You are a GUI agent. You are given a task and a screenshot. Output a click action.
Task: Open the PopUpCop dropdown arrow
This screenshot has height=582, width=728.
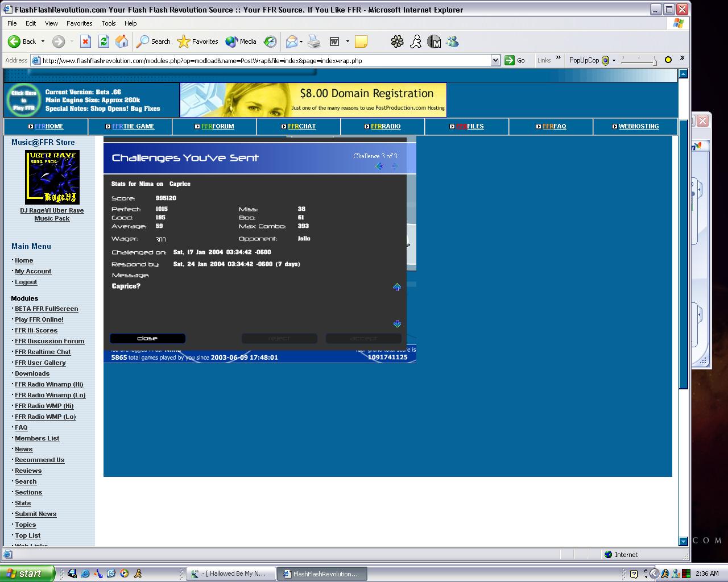(614, 60)
